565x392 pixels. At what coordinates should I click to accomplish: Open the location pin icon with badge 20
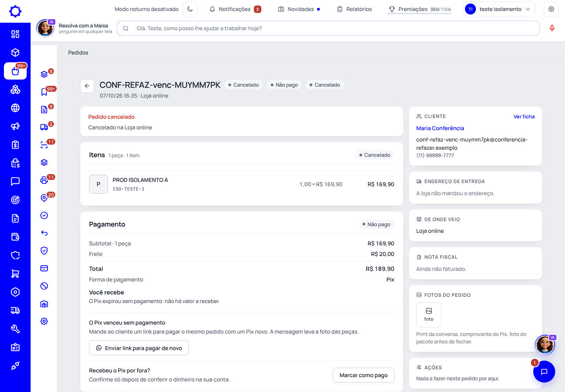(44, 198)
